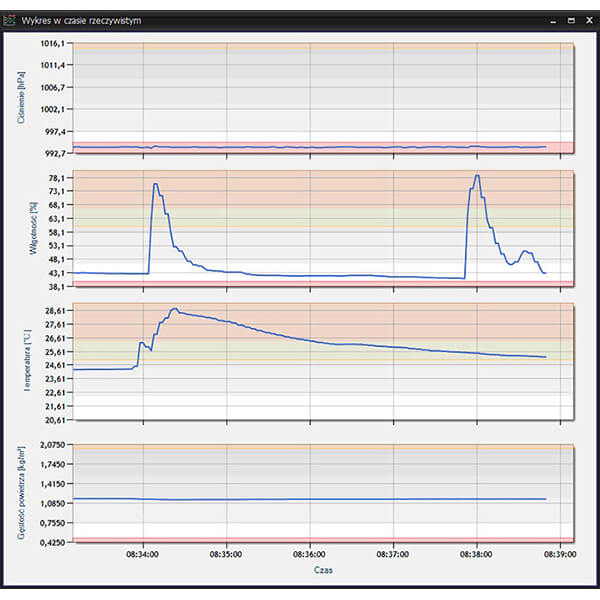This screenshot has width=600, height=600.
Task: Click the first humidity peak after 08:34:00
Action: pyautogui.click(x=155, y=184)
